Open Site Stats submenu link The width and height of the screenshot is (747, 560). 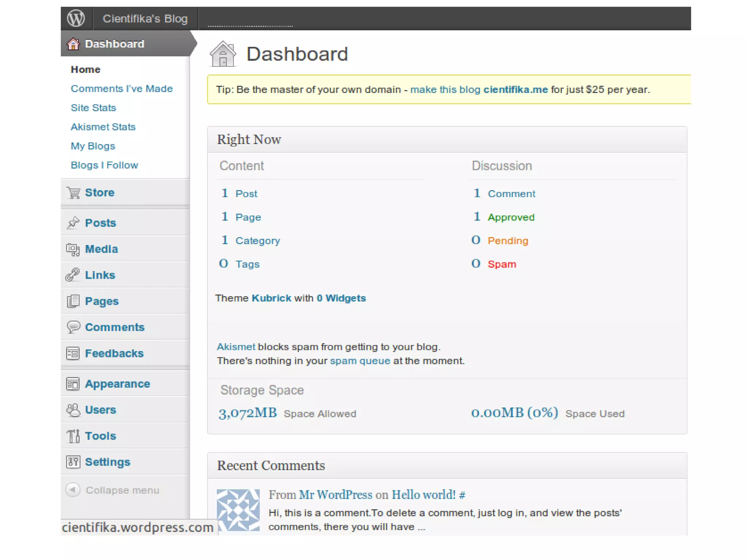(93, 108)
